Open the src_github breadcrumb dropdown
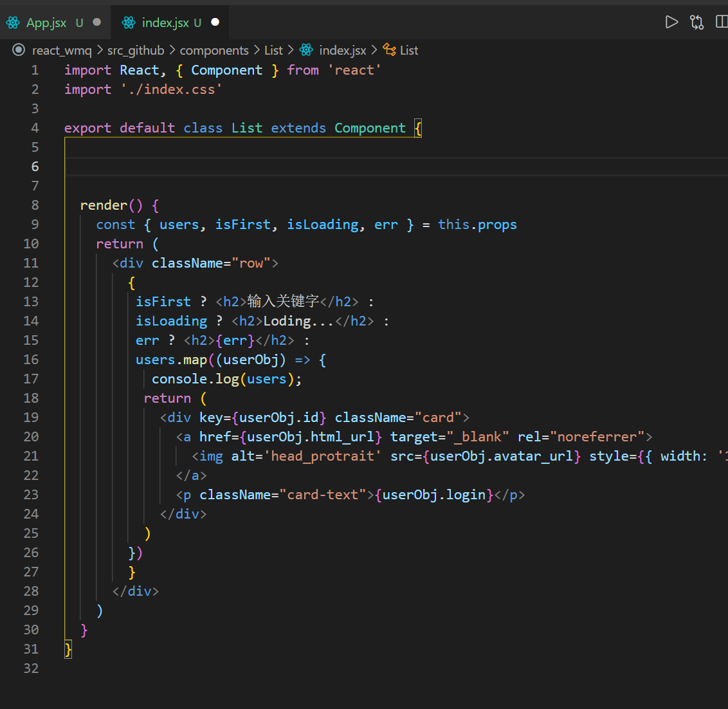 click(136, 50)
